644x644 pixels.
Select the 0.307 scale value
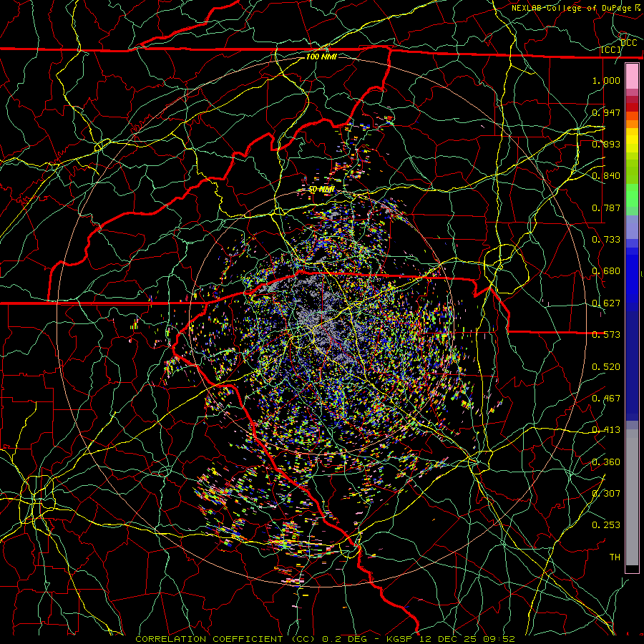tap(606, 494)
